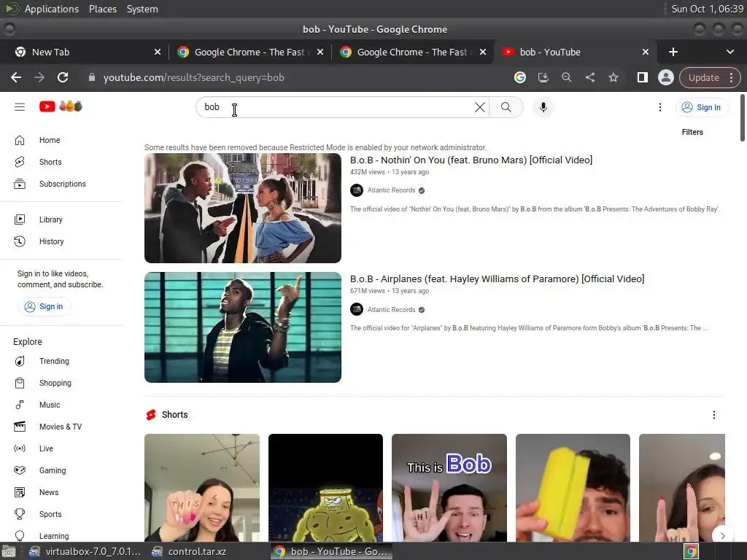The image size is (747, 560).
Task: Switch to virtualbox-7.0 taskbar window
Action: click(x=85, y=551)
